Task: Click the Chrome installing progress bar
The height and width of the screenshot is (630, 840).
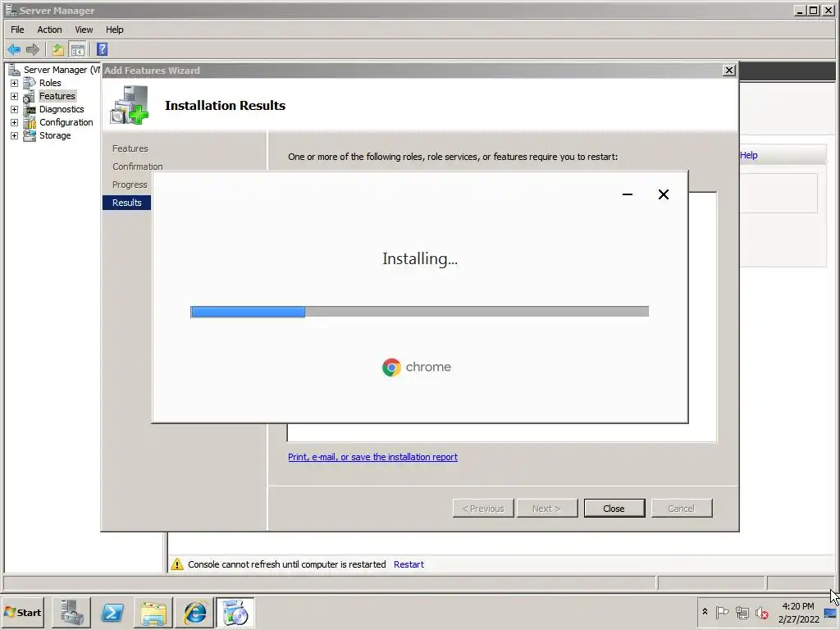Action: pos(419,312)
